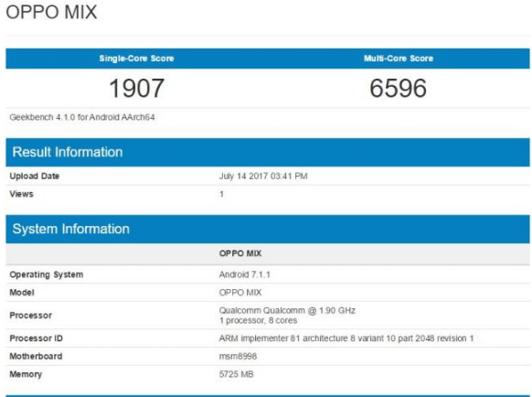Click the OPPO MIX page title
The width and height of the screenshot is (532, 397).
point(51,12)
